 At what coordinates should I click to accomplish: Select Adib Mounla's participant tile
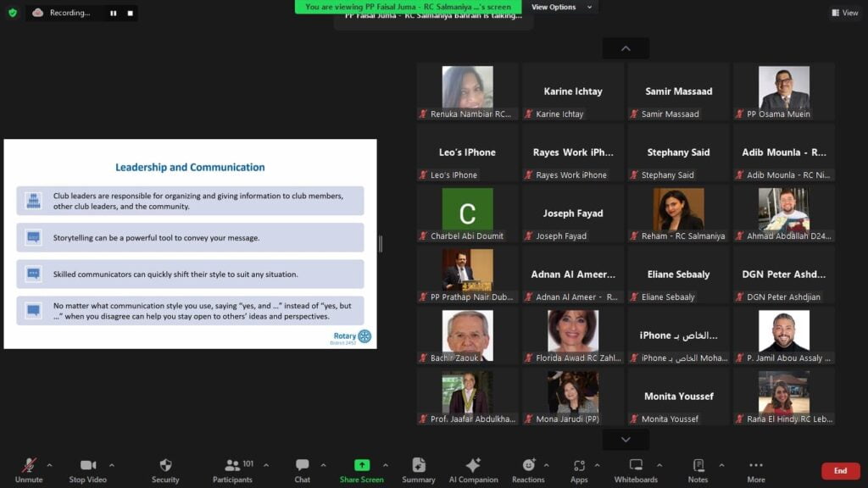point(784,152)
